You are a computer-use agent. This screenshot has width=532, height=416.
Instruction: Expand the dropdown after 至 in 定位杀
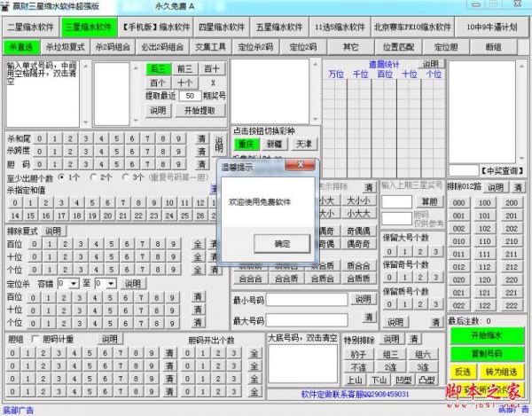[x=111, y=284]
